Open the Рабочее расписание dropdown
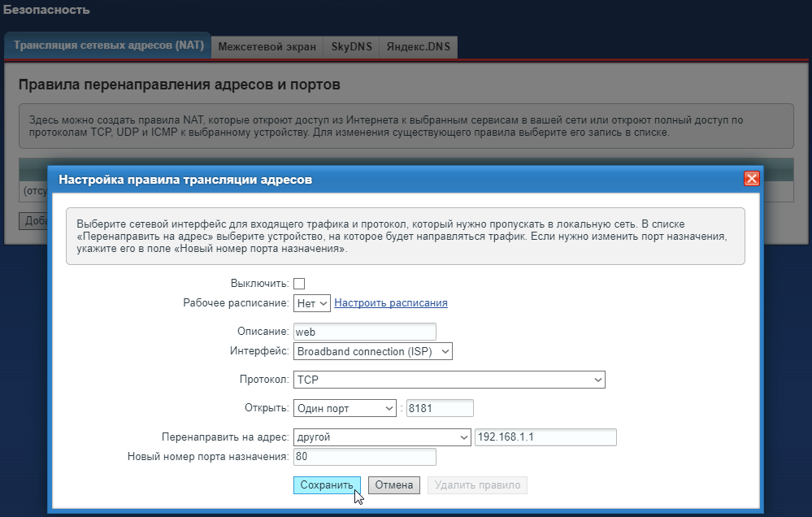812x517 pixels. click(310, 302)
